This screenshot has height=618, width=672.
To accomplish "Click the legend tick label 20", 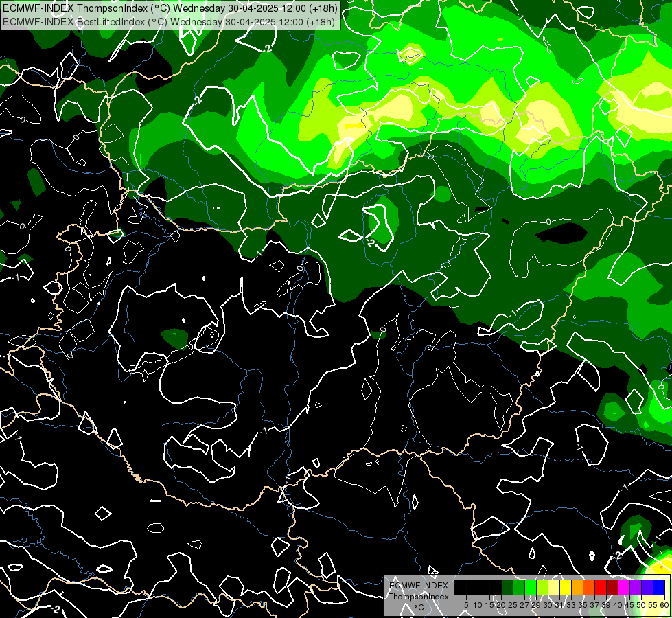I will (502, 605).
